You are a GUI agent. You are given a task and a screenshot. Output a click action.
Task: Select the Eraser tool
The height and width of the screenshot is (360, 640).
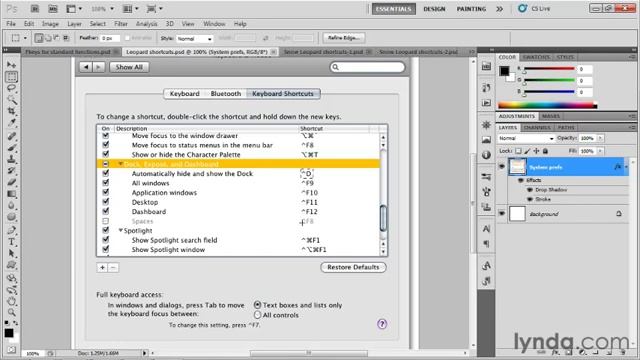(11, 182)
